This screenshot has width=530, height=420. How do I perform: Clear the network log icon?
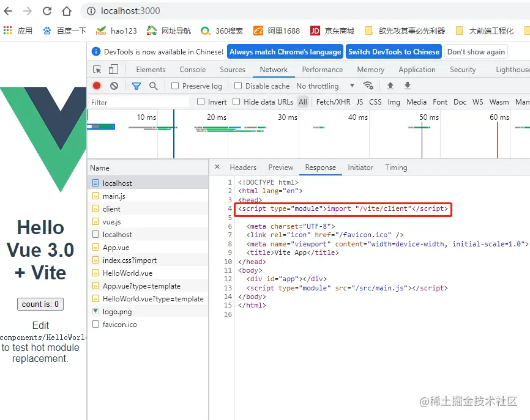pyautogui.click(x=114, y=86)
